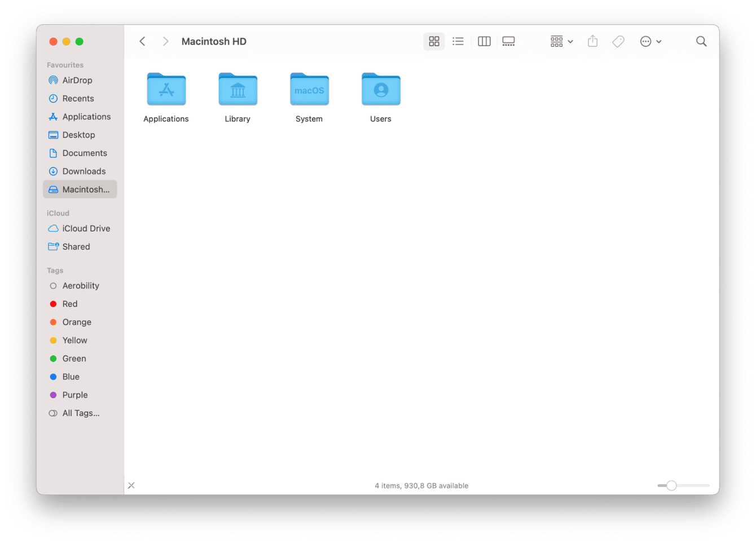Click the Share icon in the toolbar

pyautogui.click(x=592, y=41)
